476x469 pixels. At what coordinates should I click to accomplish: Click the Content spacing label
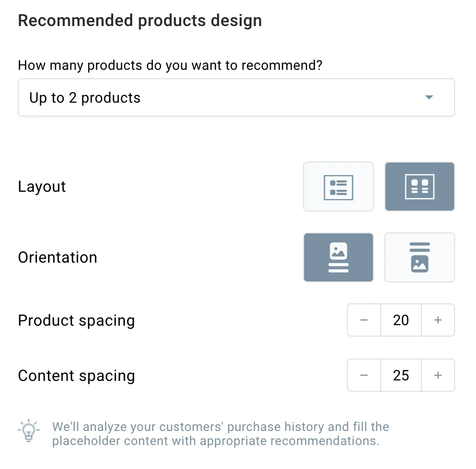[x=76, y=376]
